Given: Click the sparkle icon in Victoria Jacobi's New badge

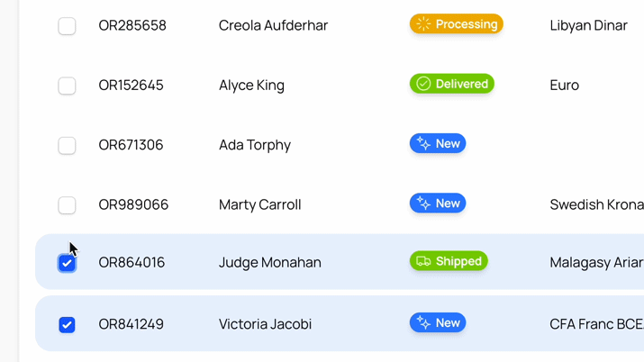Looking at the screenshot, I should click(x=423, y=323).
